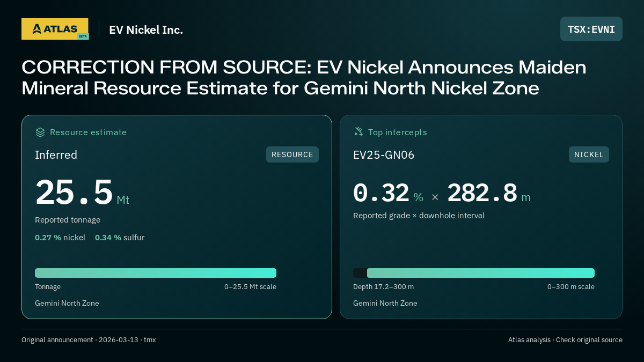Click the depth interval progress bar
Viewport: 644px width, 362px height.
pyautogui.click(x=474, y=273)
